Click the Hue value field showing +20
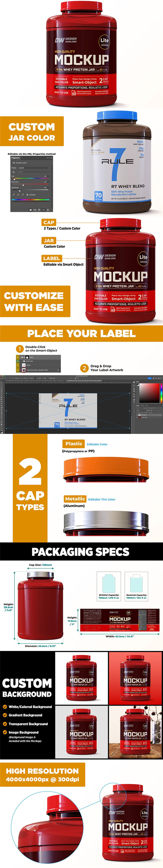163x868 pixels. pos(46,176)
